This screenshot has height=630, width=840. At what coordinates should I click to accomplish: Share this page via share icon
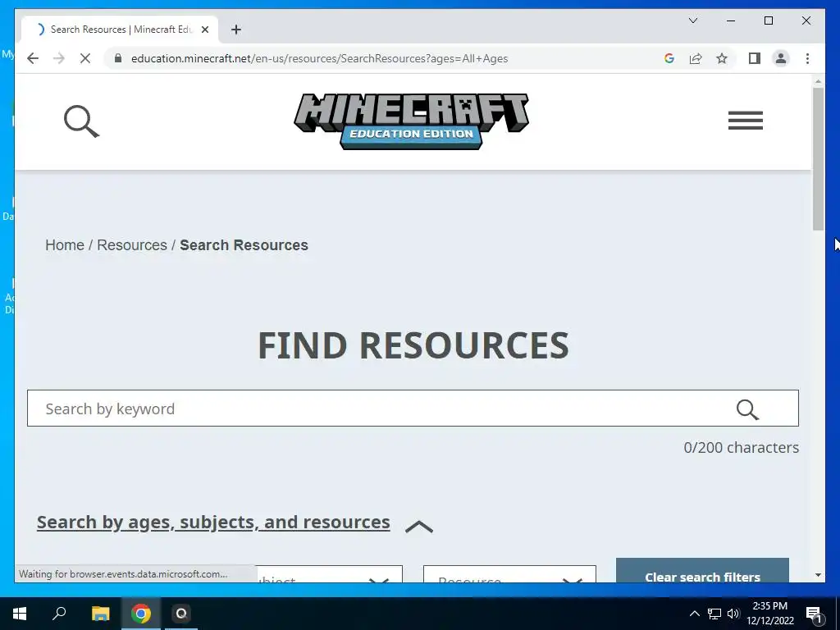point(696,58)
